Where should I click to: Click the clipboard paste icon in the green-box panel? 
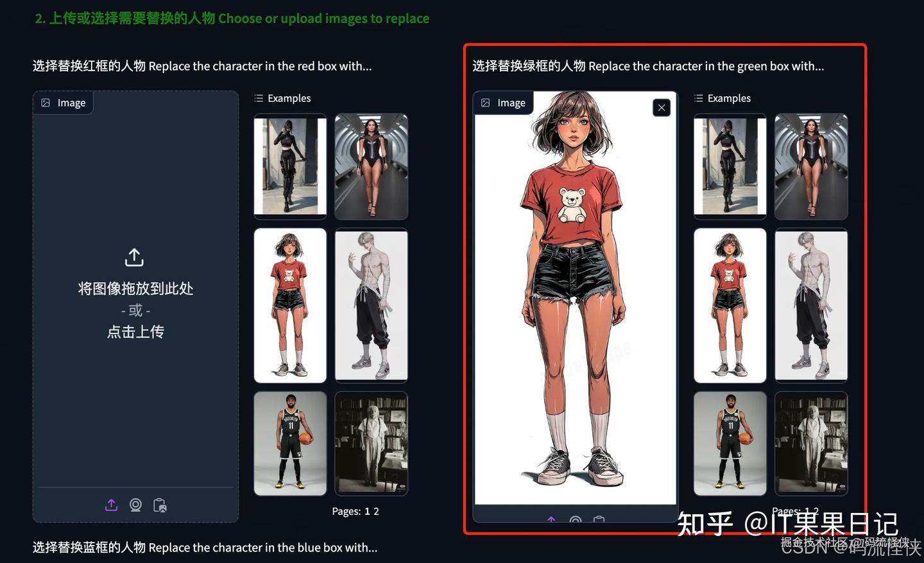click(599, 521)
